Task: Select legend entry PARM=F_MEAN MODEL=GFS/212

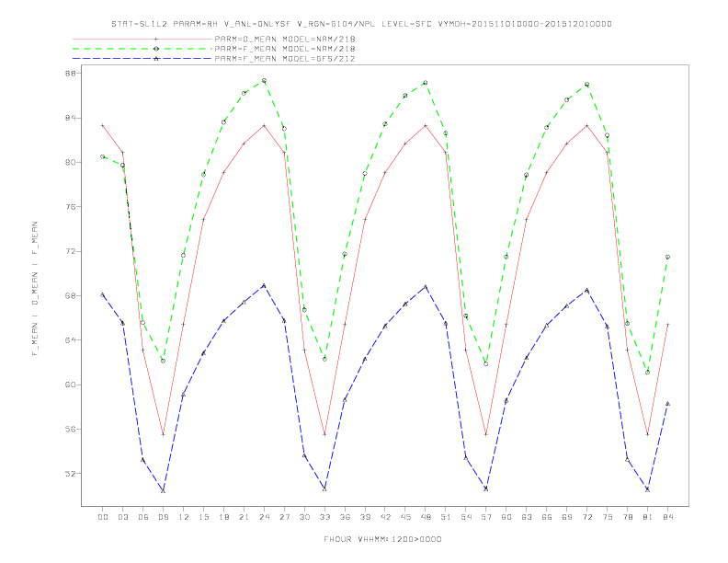Action: (x=285, y=59)
